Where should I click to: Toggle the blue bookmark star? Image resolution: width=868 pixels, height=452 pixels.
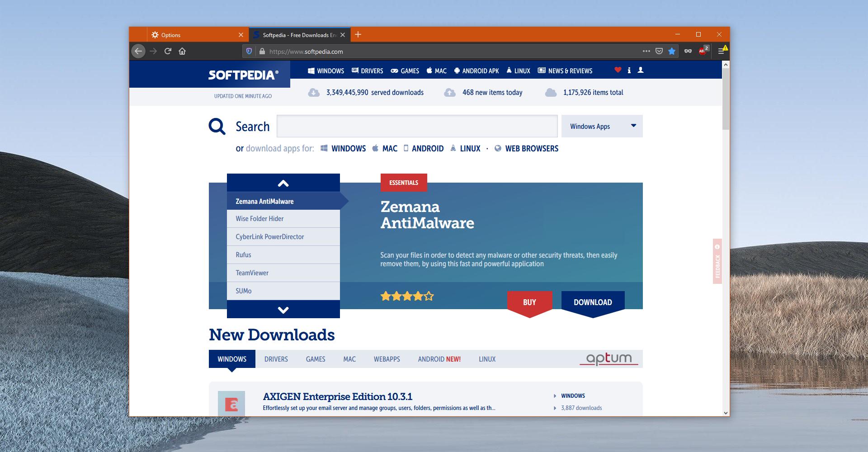tap(672, 51)
